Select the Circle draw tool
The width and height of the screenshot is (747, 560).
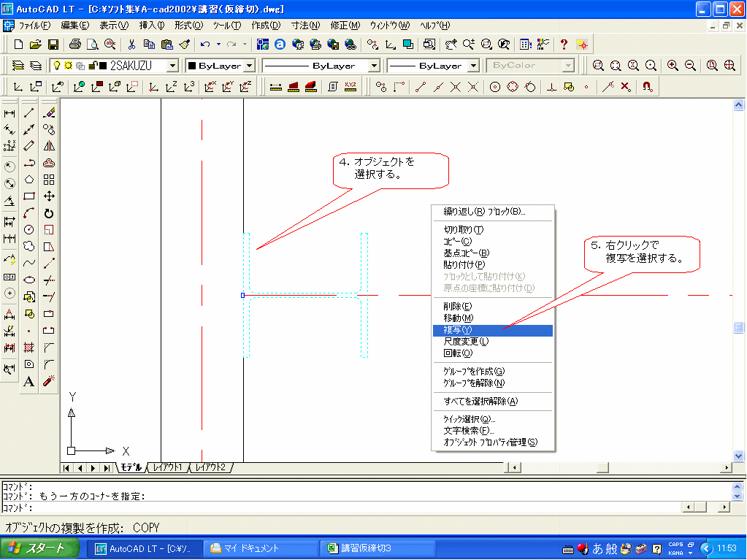click(x=29, y=229)
